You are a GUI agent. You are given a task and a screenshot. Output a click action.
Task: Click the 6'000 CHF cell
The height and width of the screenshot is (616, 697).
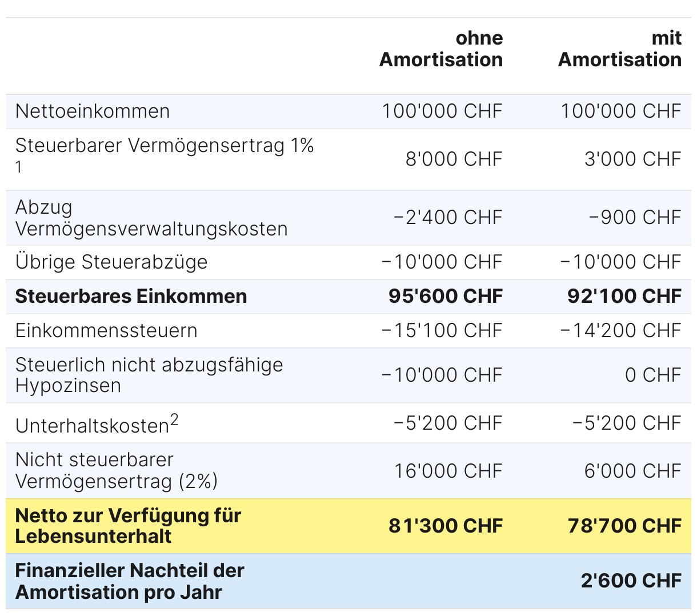[x=632, y=471]
